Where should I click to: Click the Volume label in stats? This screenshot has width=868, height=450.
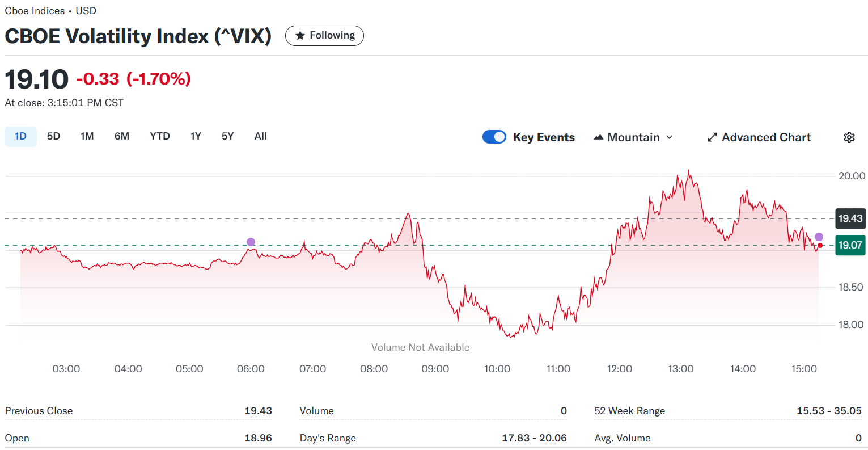[x=316, y=411]
